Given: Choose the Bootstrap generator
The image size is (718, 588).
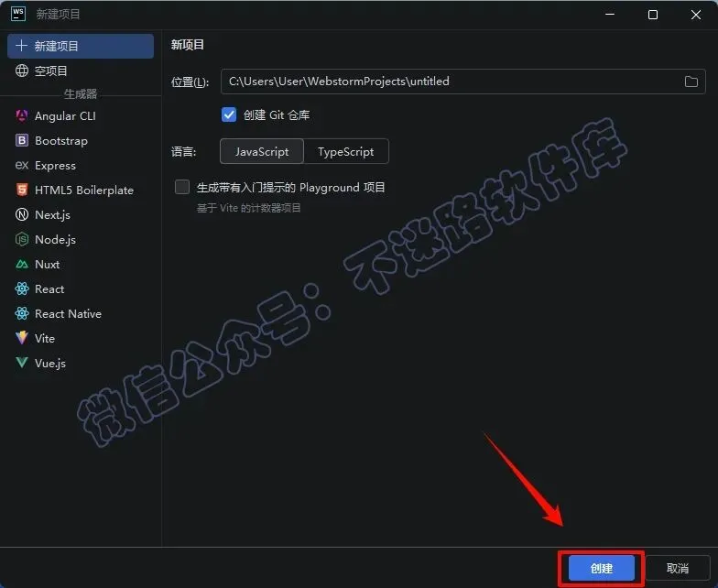Looking at the screenshot, I should 81,141.
